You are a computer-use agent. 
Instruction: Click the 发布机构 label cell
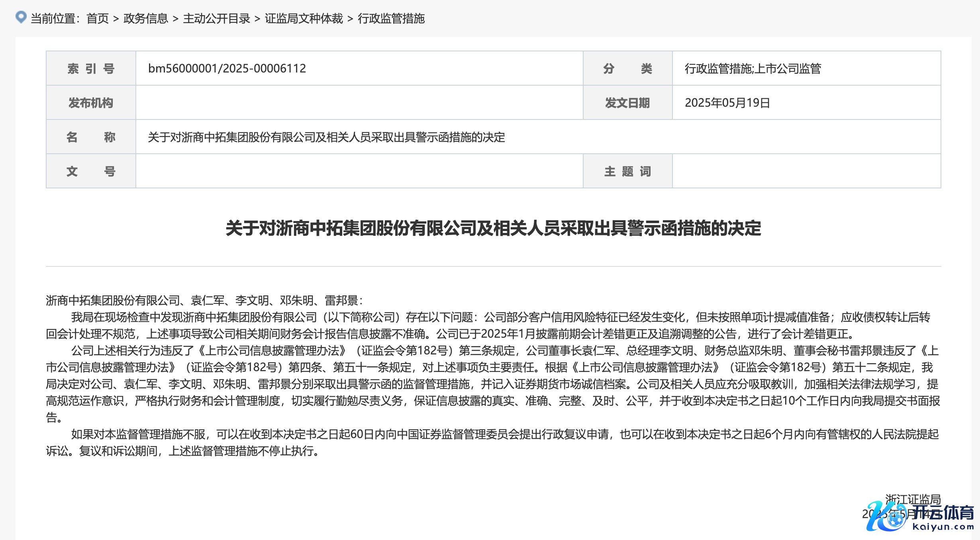91,103
